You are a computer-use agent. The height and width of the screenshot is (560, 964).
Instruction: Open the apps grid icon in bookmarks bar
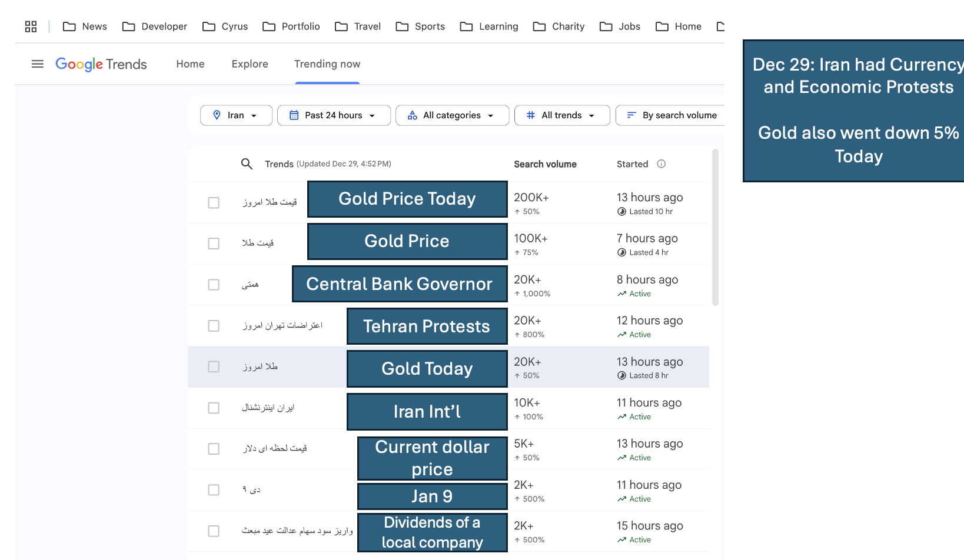(31, 26)
